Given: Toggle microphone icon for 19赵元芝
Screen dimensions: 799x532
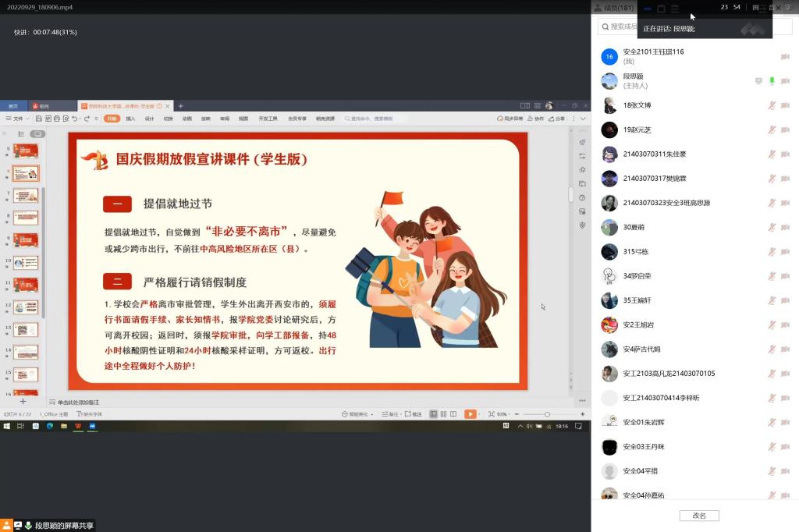Looking at the screenshot, I should [x=772, y=129].
